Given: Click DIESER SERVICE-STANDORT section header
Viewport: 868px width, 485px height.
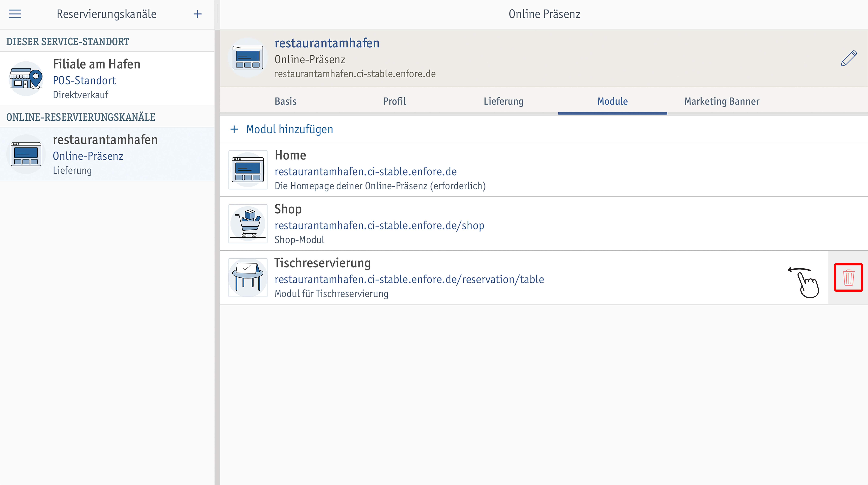Looking at the screenshot, I should coord(68,41).
